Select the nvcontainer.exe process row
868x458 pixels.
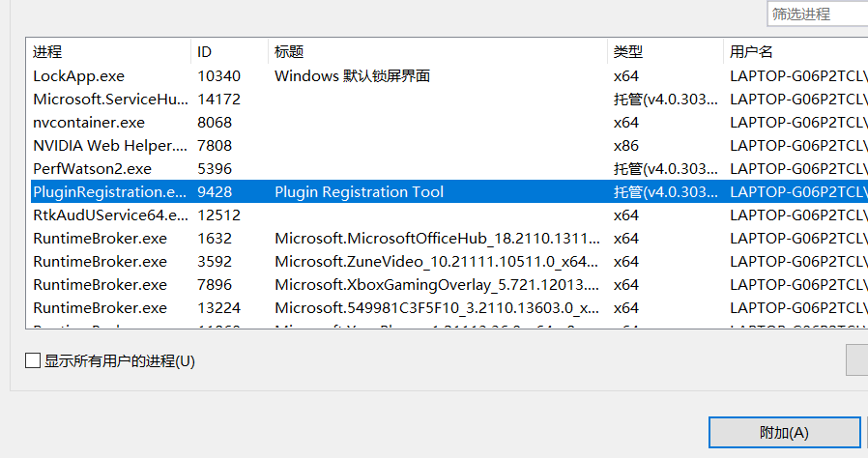pyautogui.click(x=449, y=123)
